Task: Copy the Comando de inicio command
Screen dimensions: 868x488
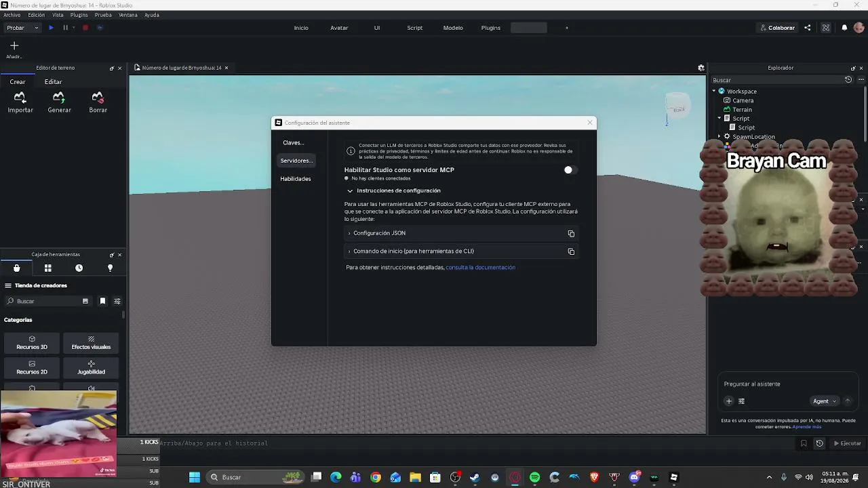Action: [x=571, y=252]
